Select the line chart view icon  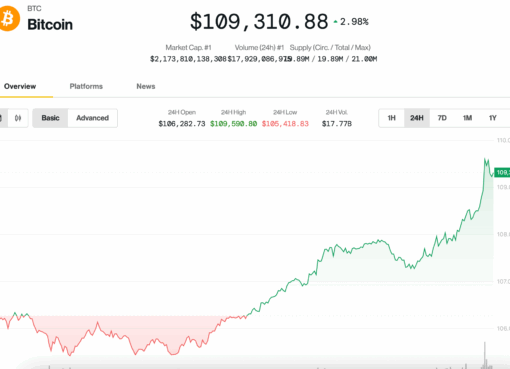tap(1, 118)
